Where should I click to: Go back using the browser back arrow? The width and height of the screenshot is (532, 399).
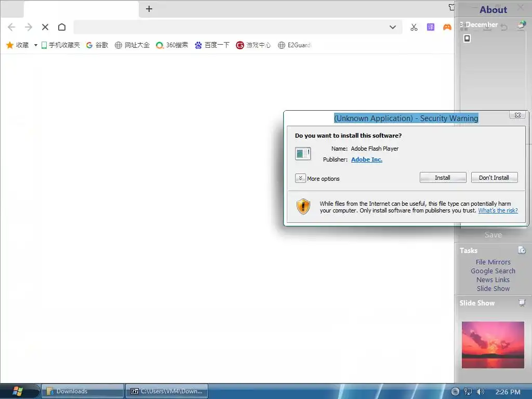[11, 27]
